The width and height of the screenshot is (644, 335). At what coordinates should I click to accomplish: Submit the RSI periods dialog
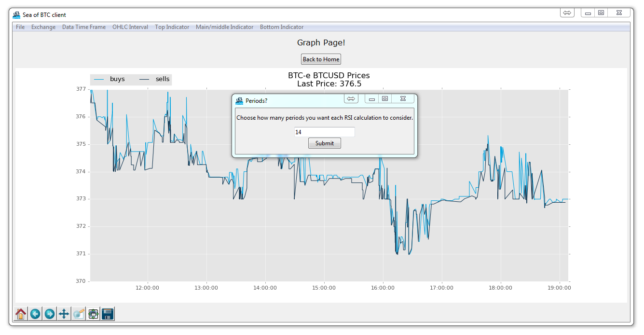click(324, 143)
